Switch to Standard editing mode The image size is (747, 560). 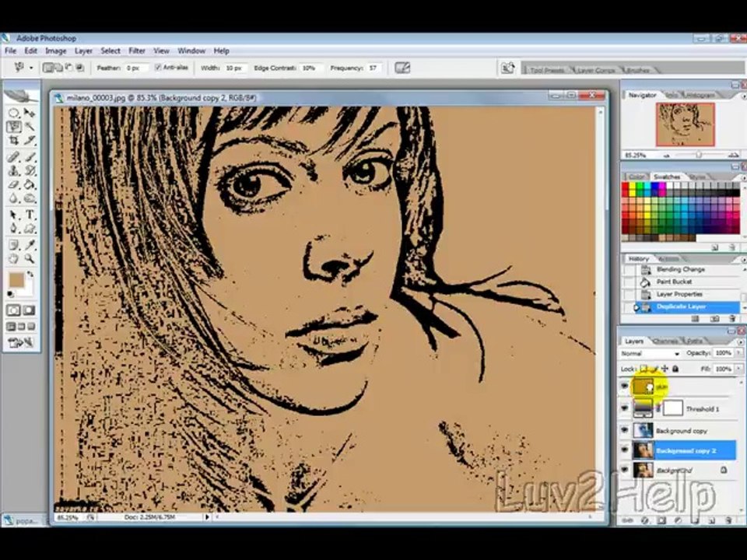(x=13, y=310)
